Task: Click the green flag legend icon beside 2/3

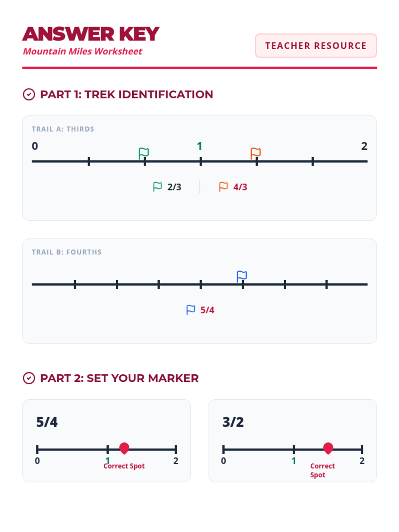Action: click(x=157, y=187)
